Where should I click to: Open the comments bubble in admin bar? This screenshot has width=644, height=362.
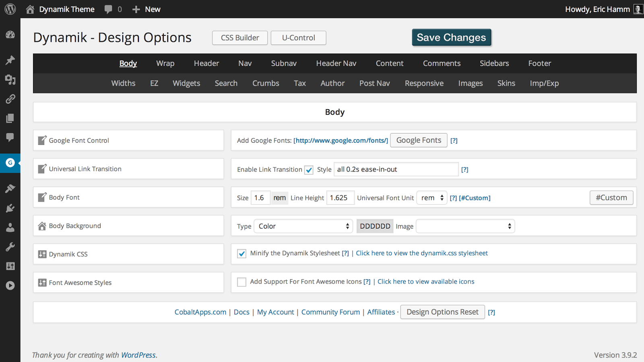[x=108, y=9]
